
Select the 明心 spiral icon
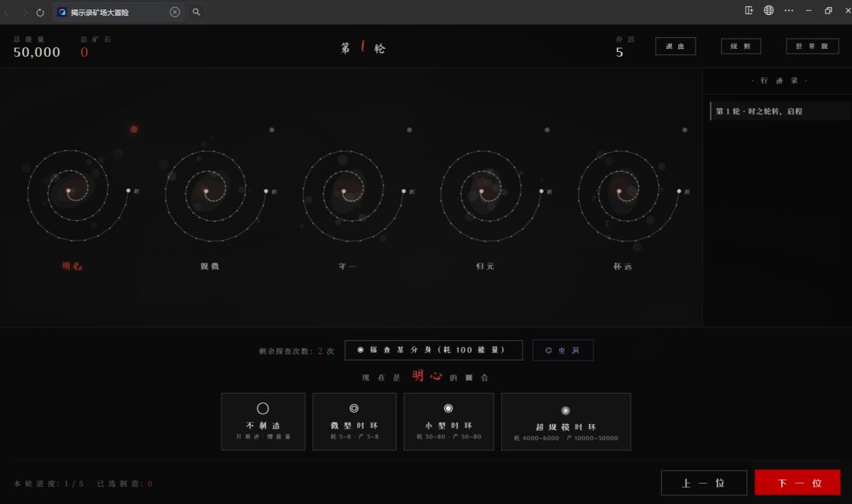[77, 196]
